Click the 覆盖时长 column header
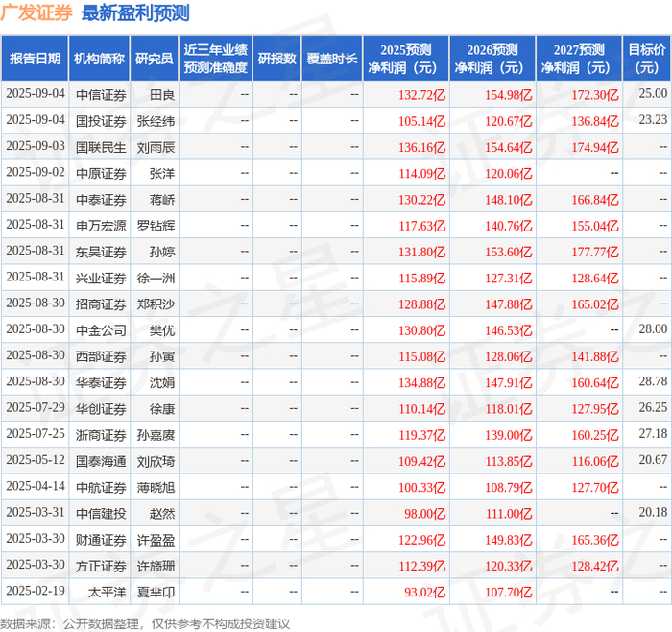This screenshot has width=672, height=632. 332,59
